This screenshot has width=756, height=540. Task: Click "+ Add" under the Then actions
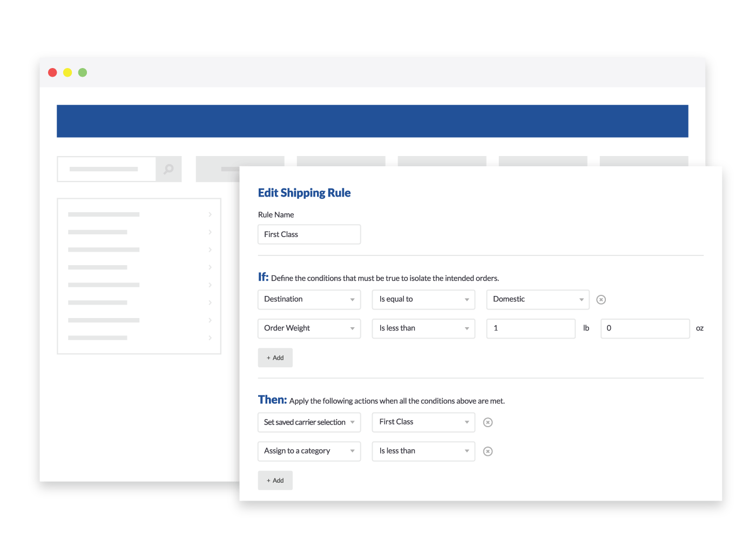pyautogui.click(x=275, y=480)
